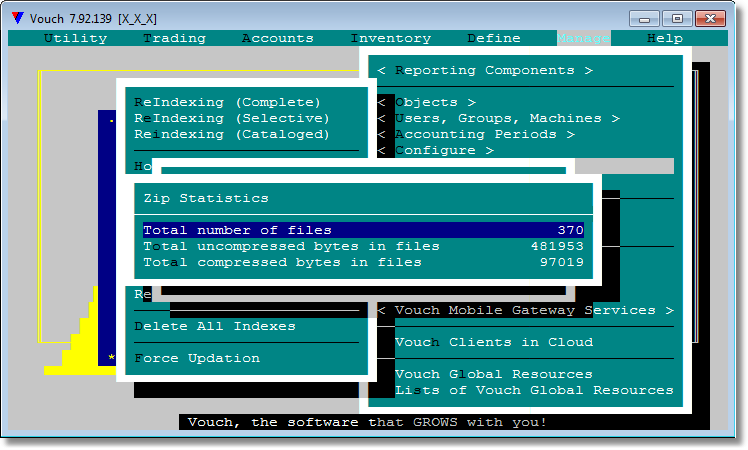Click the highlighted Manage menu
Screen dimensions: 748x450
click(x=583, y=38)
